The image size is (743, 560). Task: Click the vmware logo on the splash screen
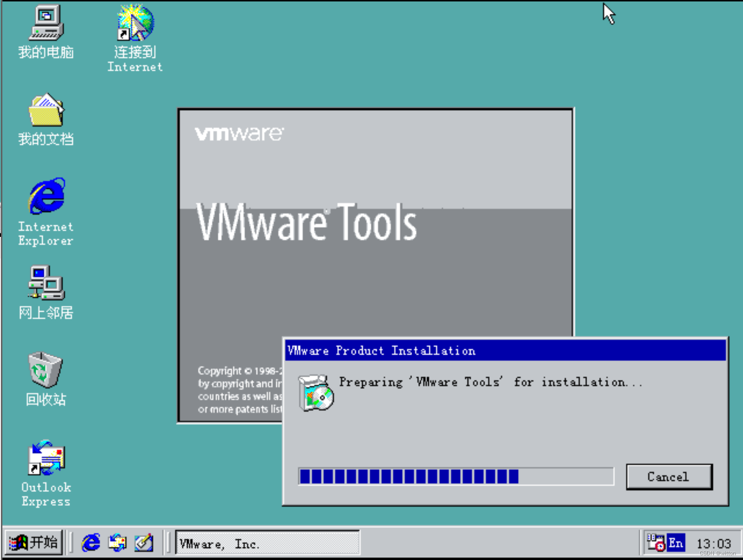(239, 134)
